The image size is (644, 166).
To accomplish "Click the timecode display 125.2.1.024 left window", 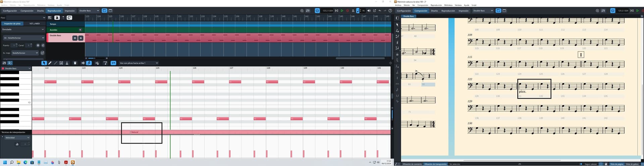I will click(327, 11).
